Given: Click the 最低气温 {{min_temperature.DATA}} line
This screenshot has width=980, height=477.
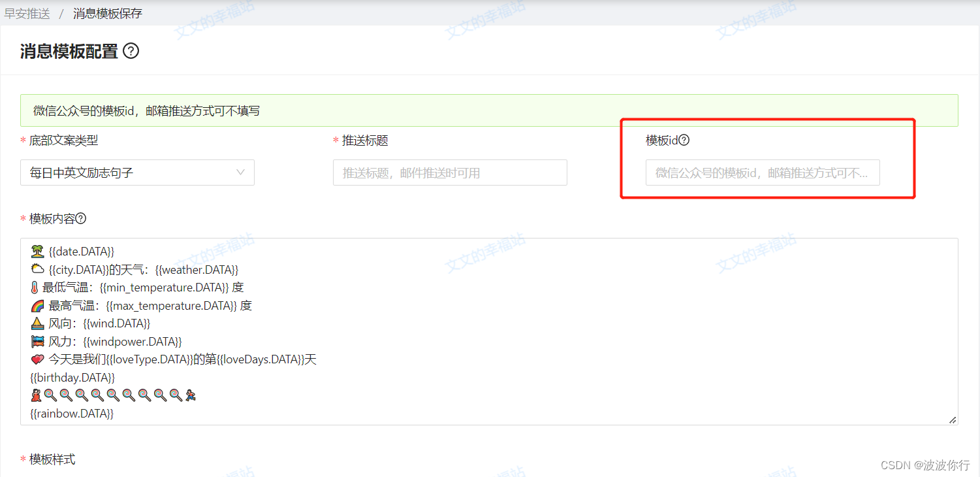Looking at the screenshot, I should (x=137, y=288).
